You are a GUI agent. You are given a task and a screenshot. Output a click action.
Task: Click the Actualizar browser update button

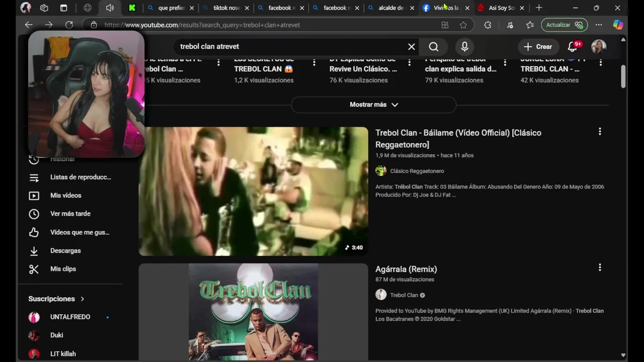[564, 25]
